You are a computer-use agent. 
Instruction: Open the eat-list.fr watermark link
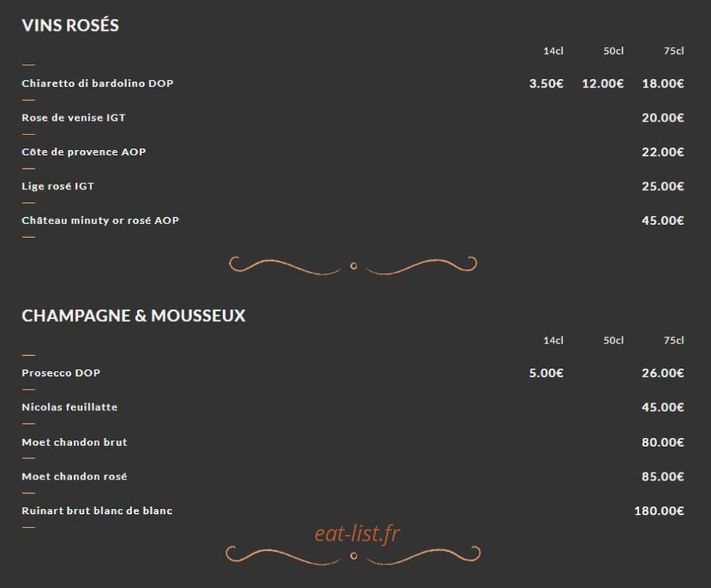point(357,533)
